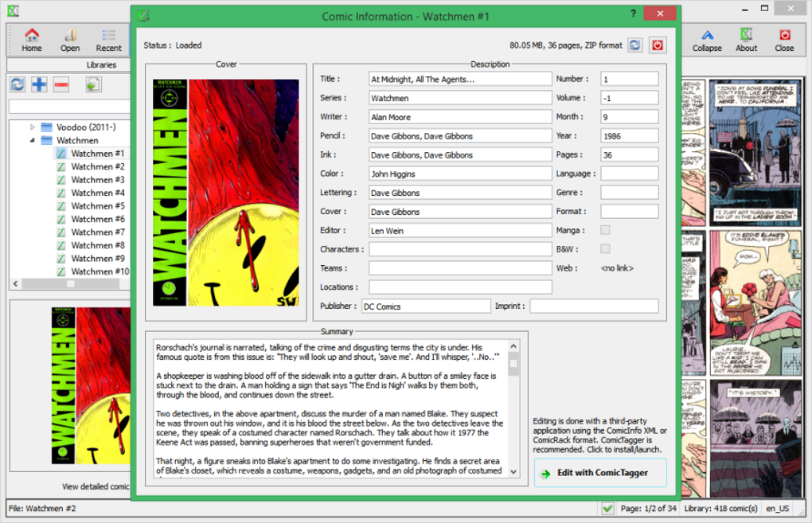812x523 pixels.
Task: Click the Editor field Len Wein
Action: pyautogui.click(x=460, y=230)
